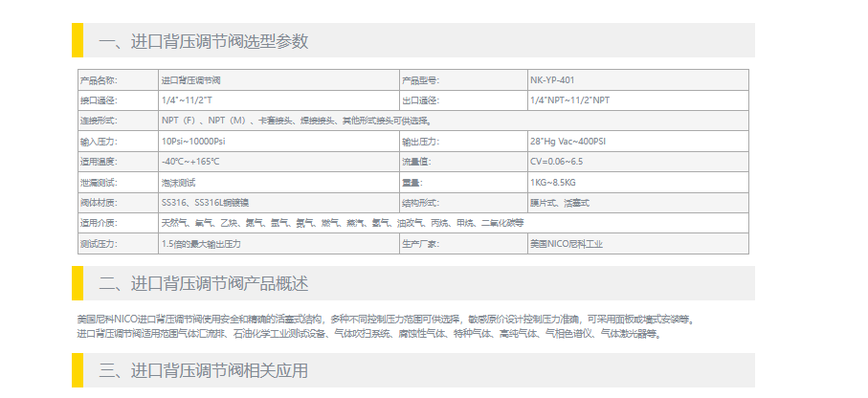This screenshot has height=398, width=868.
Task: Click the flow value CV=0.06~6.5
Action: [556, 161]
